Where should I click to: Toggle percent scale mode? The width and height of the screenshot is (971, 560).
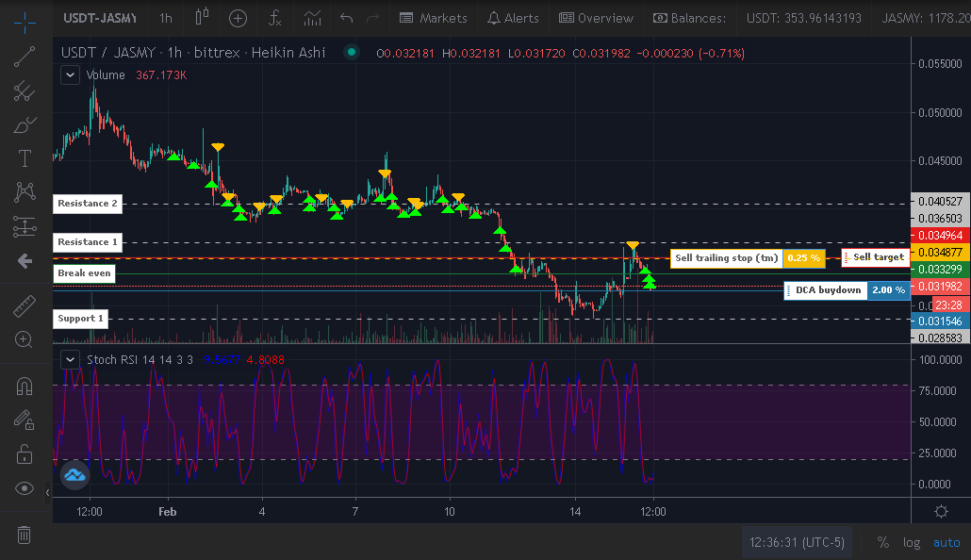(883, 543)
